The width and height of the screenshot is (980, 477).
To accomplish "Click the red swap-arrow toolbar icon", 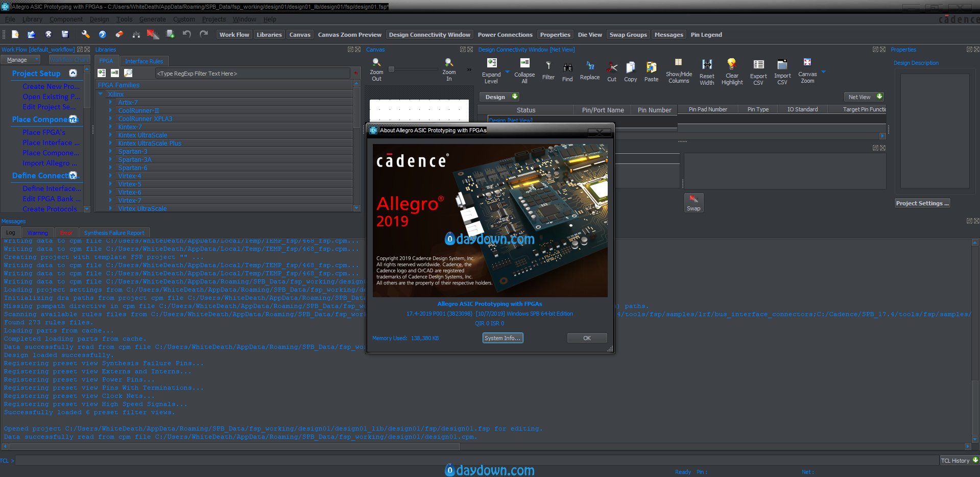I will point(153,34).
